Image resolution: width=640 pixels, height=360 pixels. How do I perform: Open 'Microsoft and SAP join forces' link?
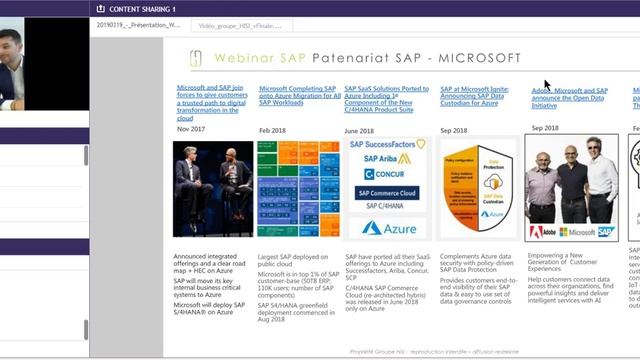[212, 102]
